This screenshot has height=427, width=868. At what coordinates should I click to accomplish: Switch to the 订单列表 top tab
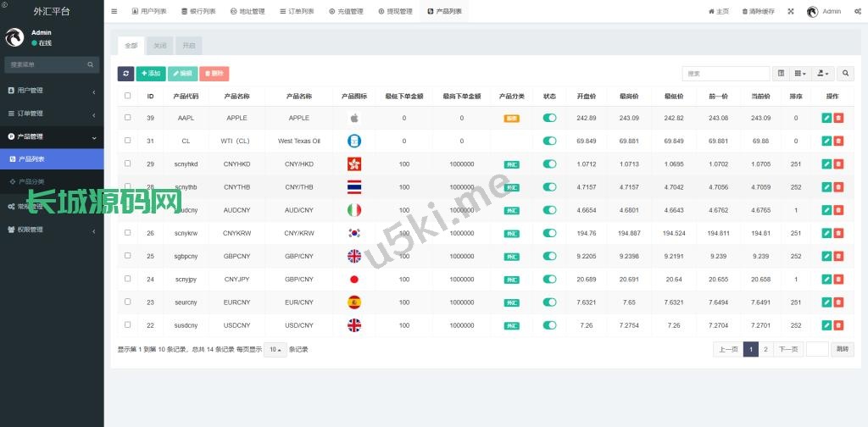(296, 12)
